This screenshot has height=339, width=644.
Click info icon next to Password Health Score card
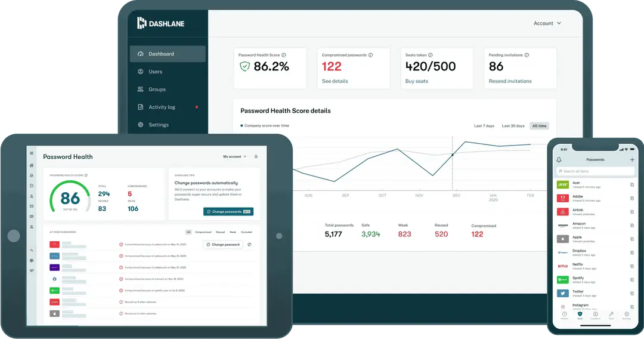click(284, 55)
